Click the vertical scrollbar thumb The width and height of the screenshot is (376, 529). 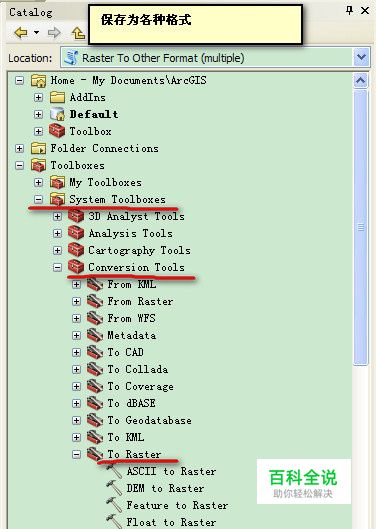[361, 227]
